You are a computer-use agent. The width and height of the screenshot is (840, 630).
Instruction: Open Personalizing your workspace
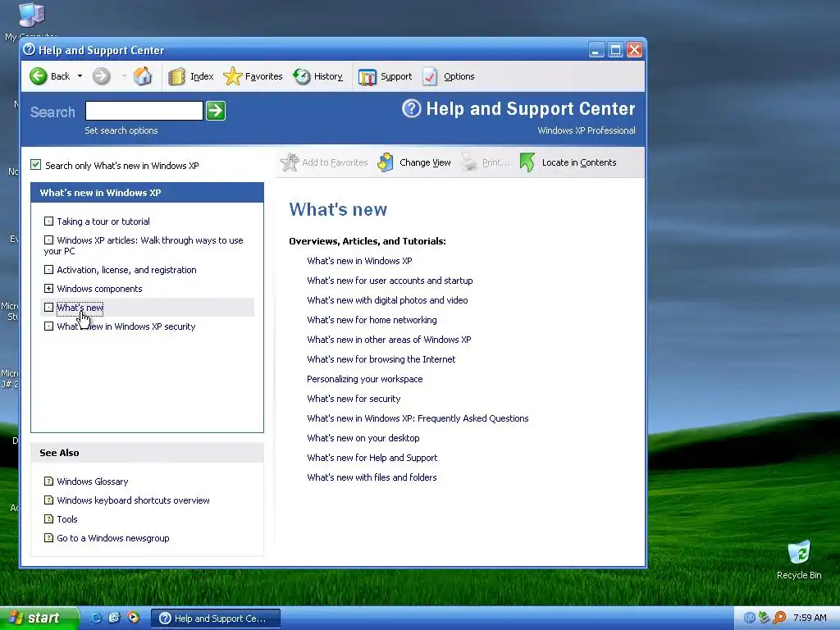(x=365, y=379)
